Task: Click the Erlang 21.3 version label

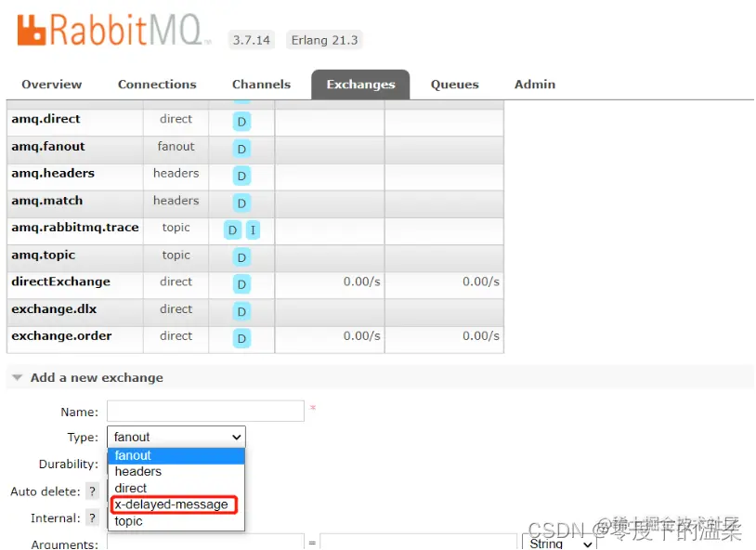Action: 324,40
